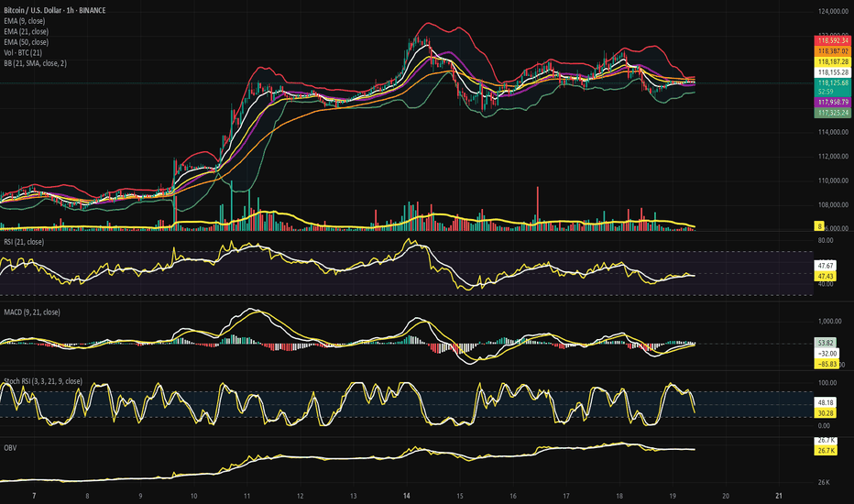Image resolution: width=854 pixels, height=504 pixels.
Task: Click the Stoch RSI (3, 3, 21, 9, close) label
Action: 43,381
